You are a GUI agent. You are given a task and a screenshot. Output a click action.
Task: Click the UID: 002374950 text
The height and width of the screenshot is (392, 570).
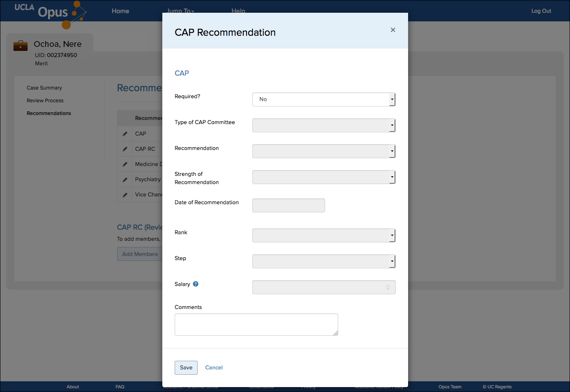click(x=56, y=55)
